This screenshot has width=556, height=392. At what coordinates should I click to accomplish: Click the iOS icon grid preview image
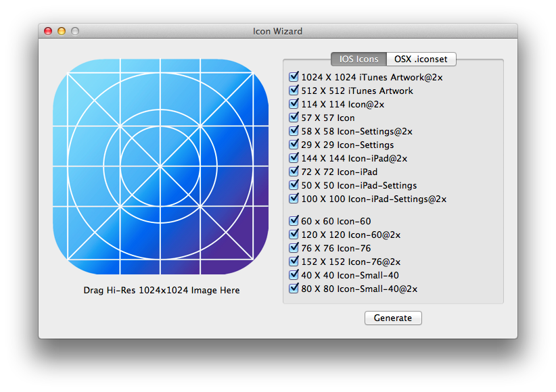click(161, 166)
